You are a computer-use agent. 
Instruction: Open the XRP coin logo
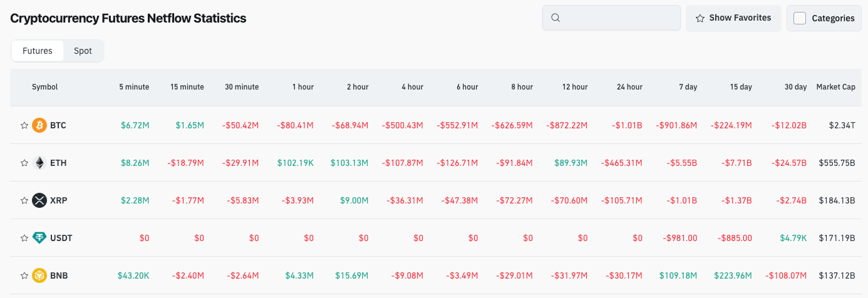coord(40,200)
